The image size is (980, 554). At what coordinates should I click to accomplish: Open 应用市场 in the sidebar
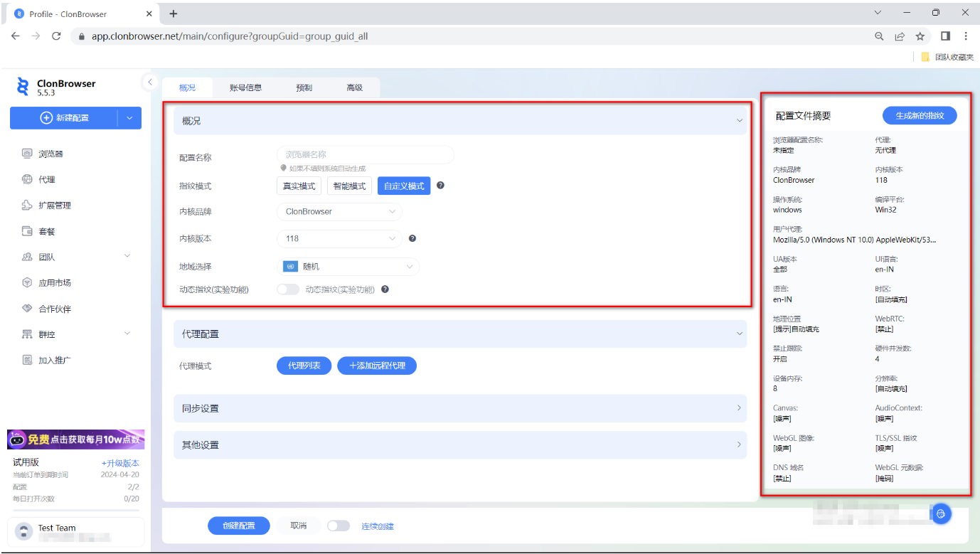tap(55, 283)
